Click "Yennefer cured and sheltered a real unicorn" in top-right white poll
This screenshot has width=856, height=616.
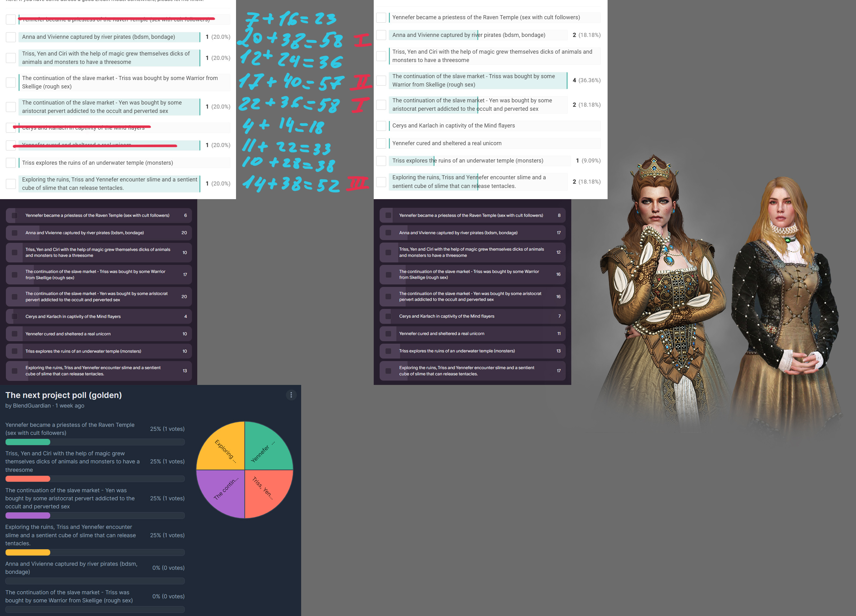point(447,143)
